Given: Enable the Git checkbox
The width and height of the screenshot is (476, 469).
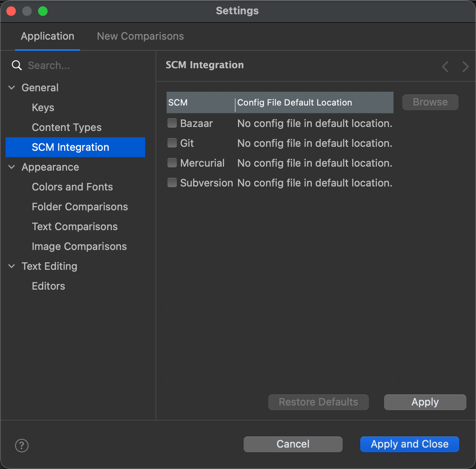Looking at the screenshot, I should pyautogui.click(x=172, y=143).
